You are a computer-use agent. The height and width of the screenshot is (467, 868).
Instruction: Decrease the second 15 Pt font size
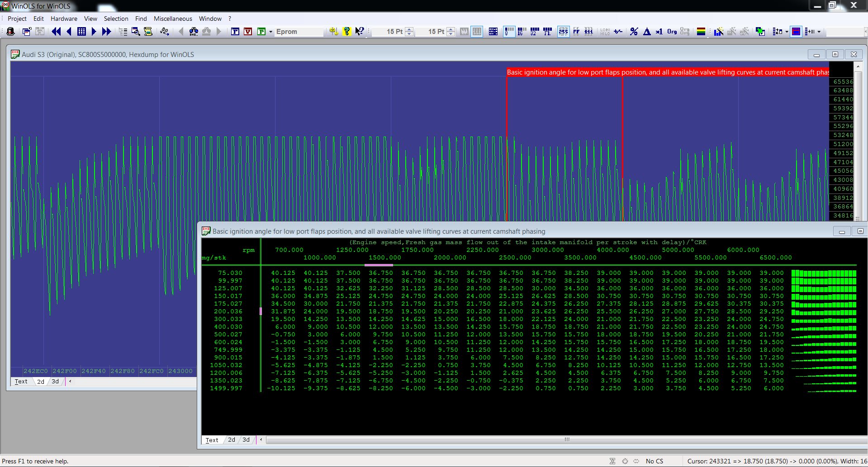(x=451, y=34)
